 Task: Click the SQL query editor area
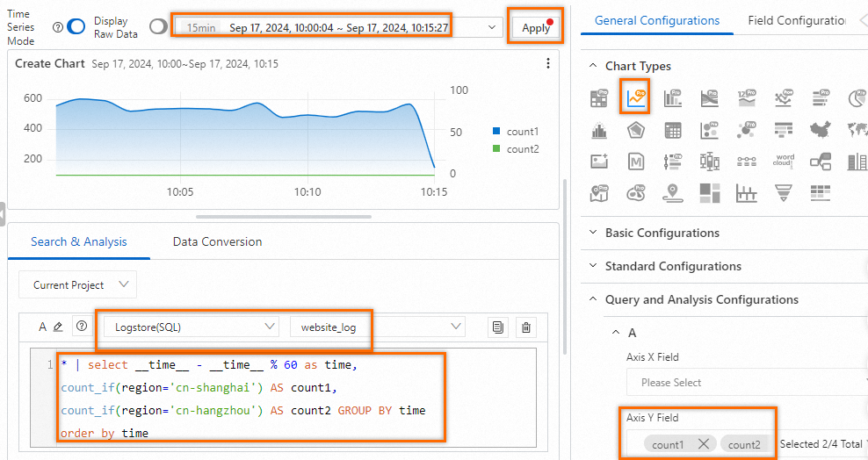283,398
